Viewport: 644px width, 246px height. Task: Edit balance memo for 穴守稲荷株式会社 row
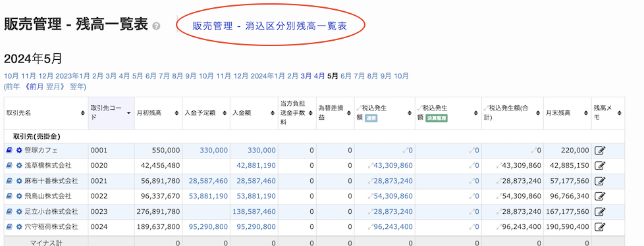coord(600,227)
